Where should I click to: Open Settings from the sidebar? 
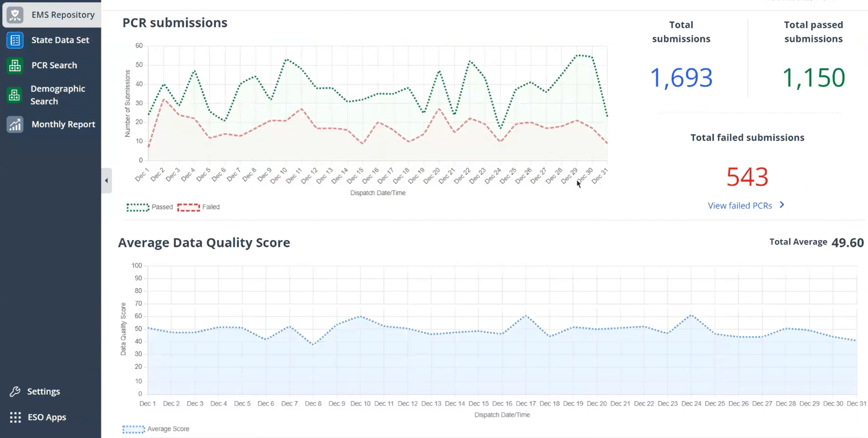[43, 391]
